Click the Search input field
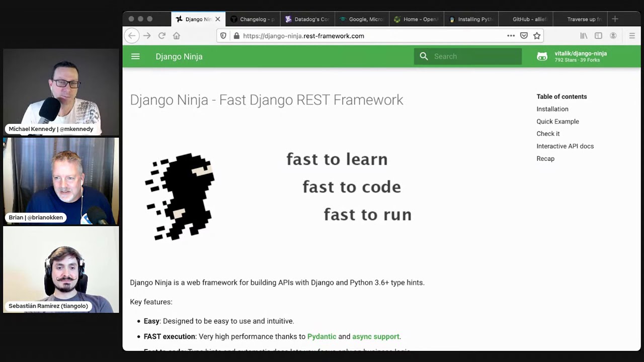 (468, 56)
